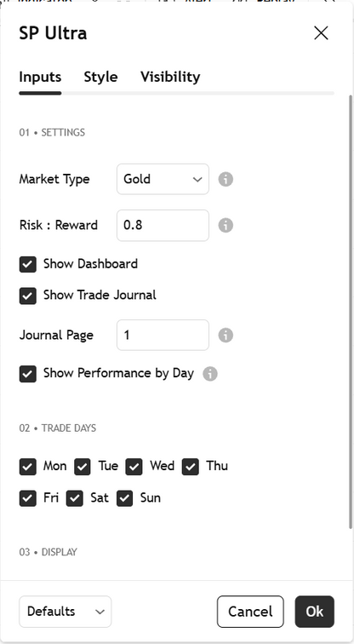Screen dimensions: 354x644
Task: Click the Risk : Reward input field
Action: click(163, 225)
